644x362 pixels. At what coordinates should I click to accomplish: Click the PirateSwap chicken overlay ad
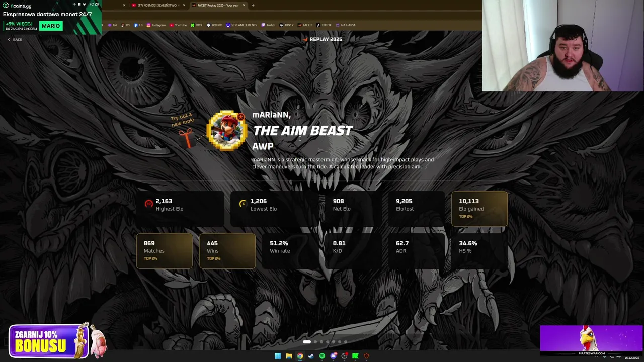[591, 341]
